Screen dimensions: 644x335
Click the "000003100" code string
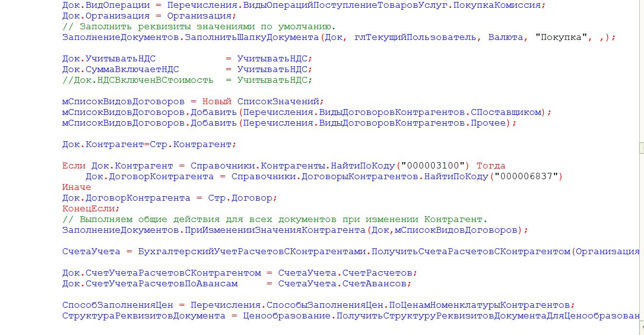(x=438, y=166)
